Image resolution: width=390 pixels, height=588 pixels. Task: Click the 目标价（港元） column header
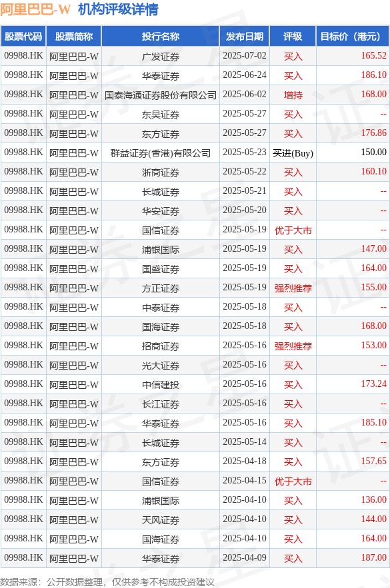[353, 37]
